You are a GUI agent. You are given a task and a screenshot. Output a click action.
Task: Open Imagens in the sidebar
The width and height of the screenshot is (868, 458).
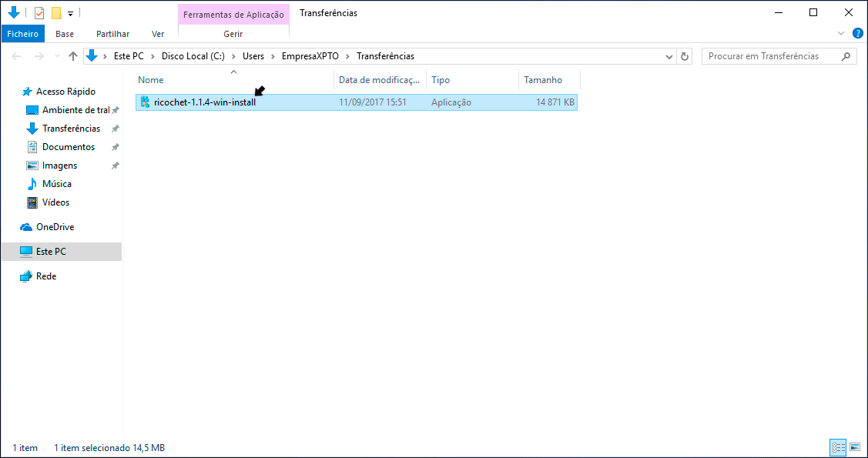click(60, 165)
